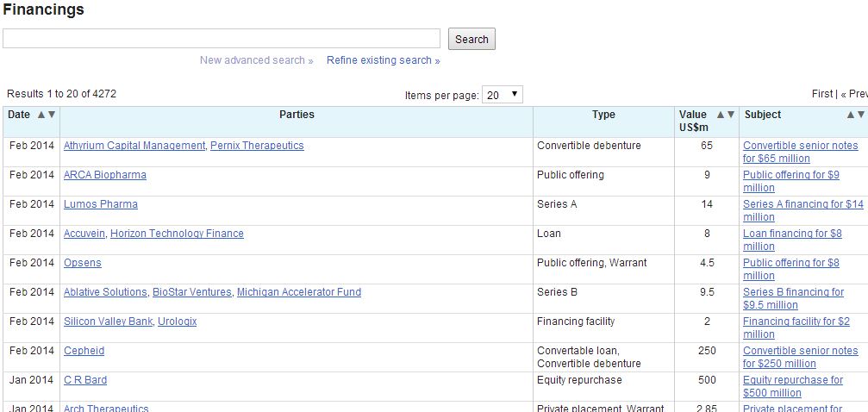Open Ablative Solutions link
This screenshot has width=868, height=412.
pos(105,292)
